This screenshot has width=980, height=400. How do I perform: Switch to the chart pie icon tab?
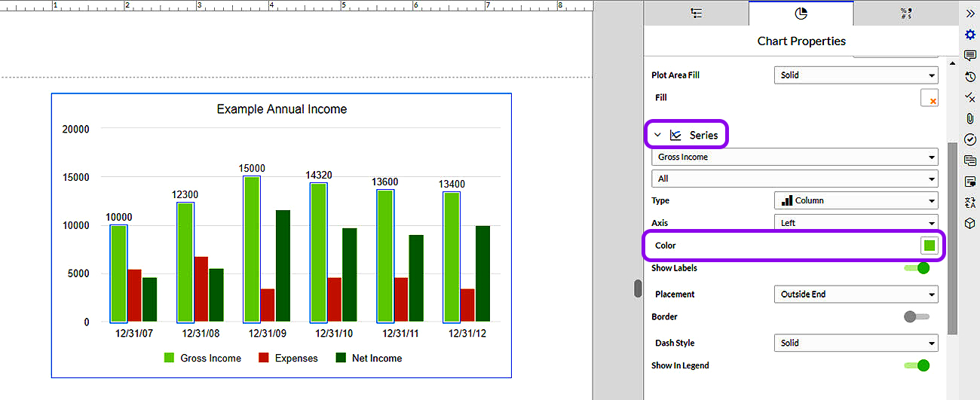coord(801,13)
